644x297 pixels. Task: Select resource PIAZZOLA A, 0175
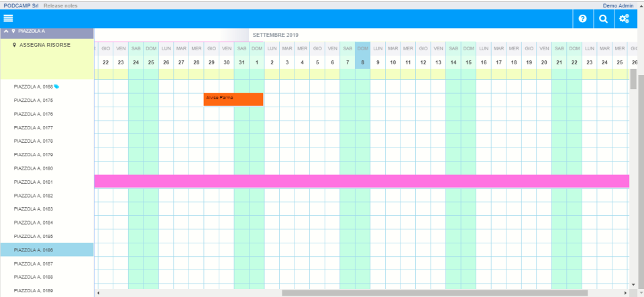tap(34, 100)
